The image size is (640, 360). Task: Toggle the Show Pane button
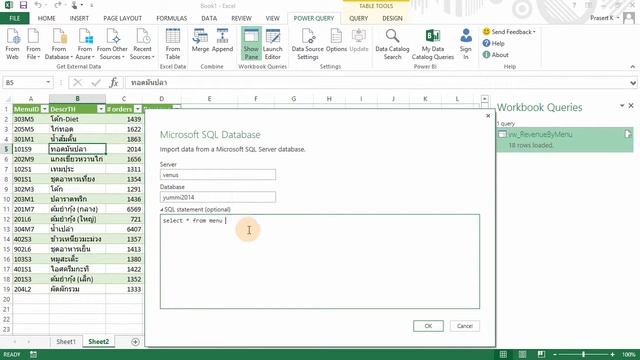[251, 44]
